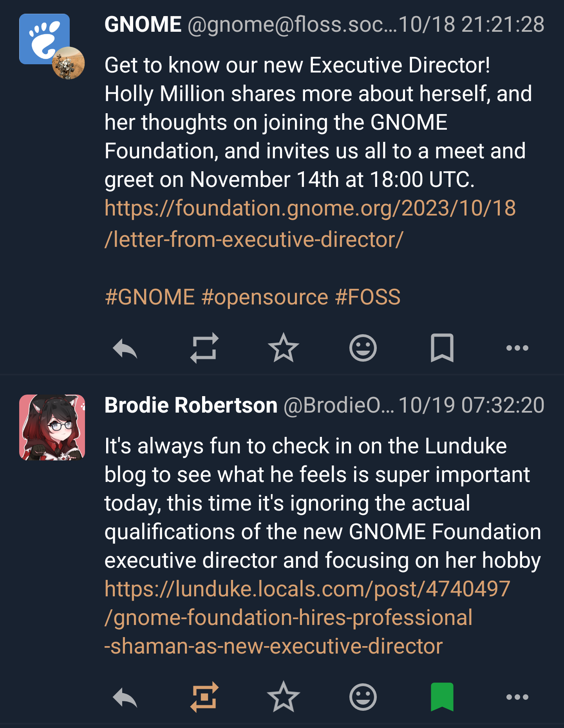Screen dimensions: 564x728
Task: Open the lunduke.locals.com post link
Action: pyautogui.click(x=307, y=589)
